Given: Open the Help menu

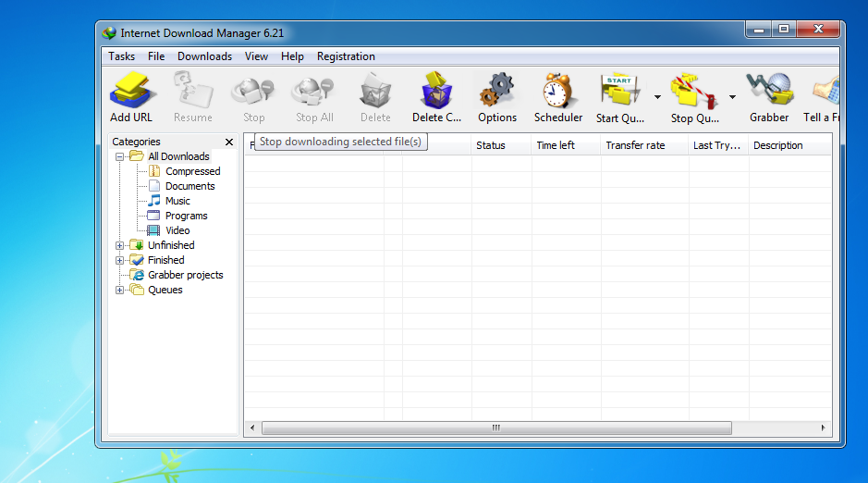Looking at the screenshot, I should point(292,56).
